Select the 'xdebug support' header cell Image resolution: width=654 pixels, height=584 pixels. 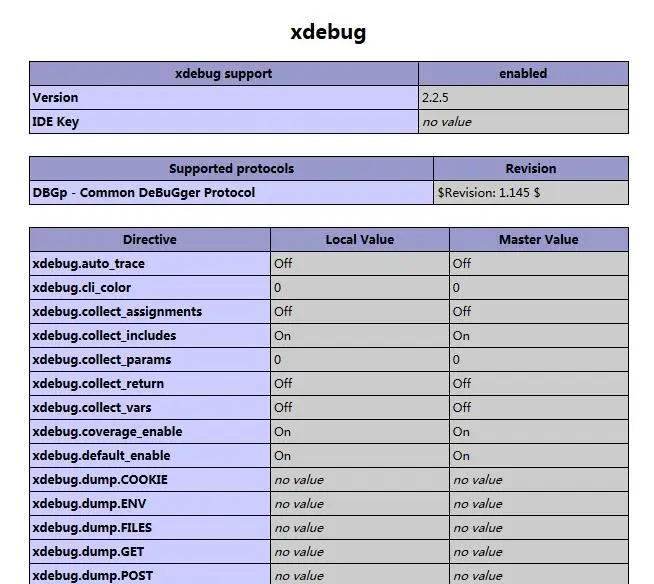[x=224, y=74]
